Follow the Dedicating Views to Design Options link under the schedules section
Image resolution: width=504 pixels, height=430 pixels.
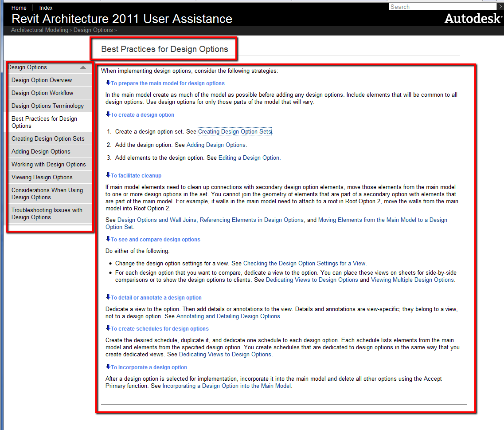point(225,354)
